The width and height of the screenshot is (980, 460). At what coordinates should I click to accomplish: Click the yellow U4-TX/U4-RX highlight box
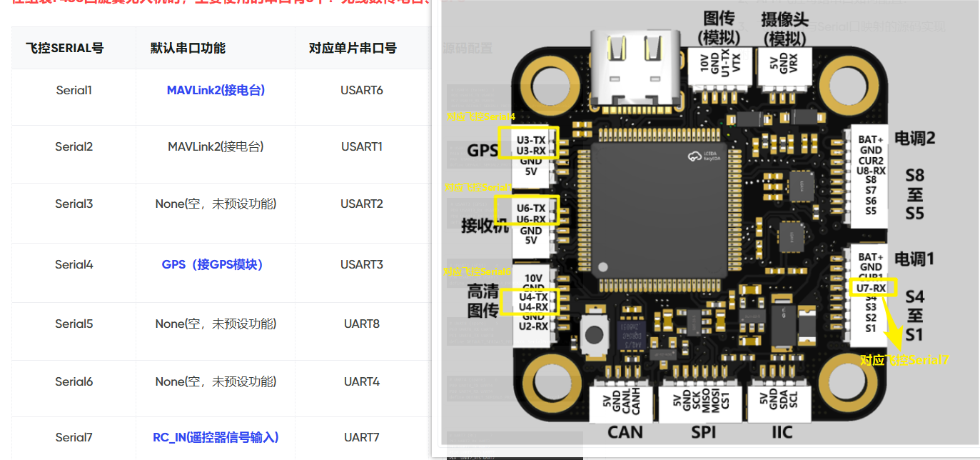[x=528, y=301]
